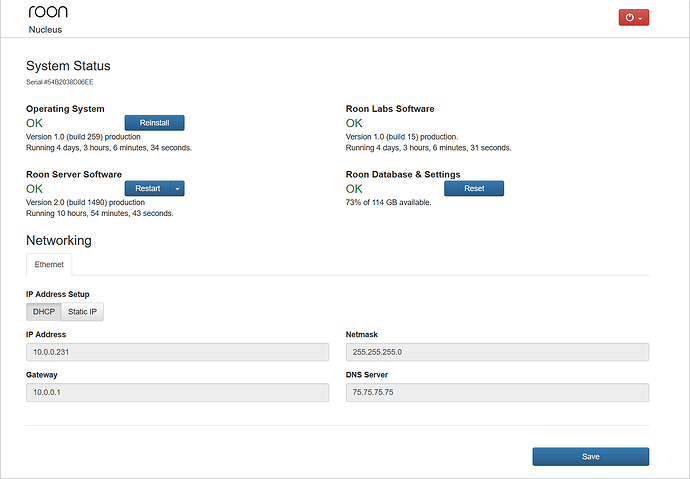Viewport: 690px width, 479px height.
Task: Click the Roon Labs Software heading
Action: [x=390, y=109]
